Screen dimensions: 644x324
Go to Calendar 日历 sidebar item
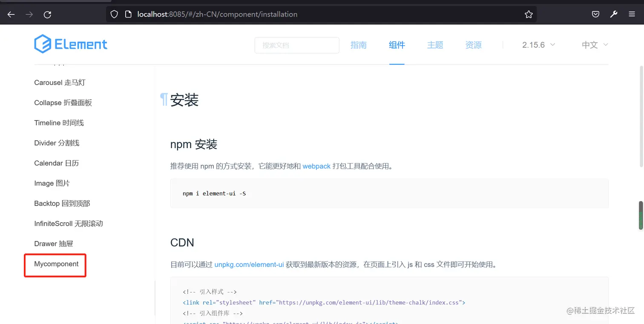pyautogui.click(x=57, y=163)
